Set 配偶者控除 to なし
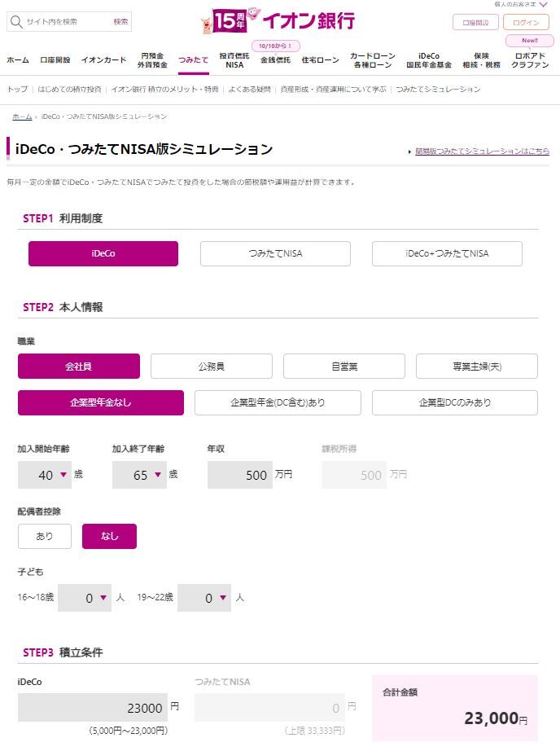The image size is (560, 751). (110, 537)
